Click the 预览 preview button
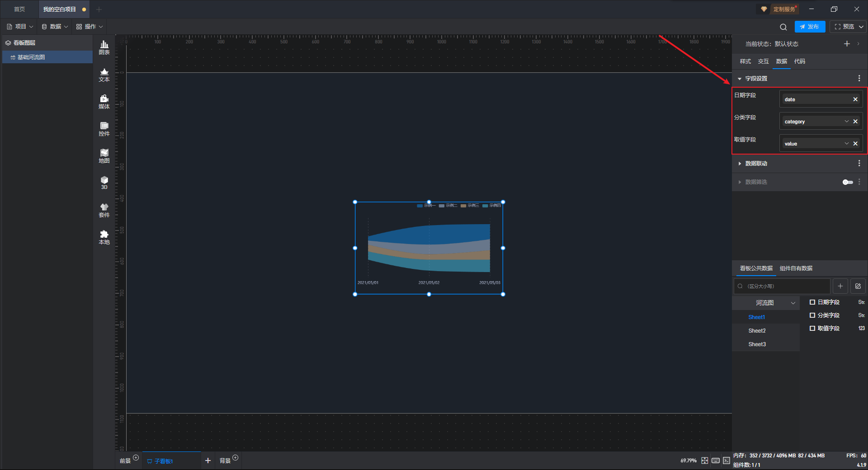The image size is (868, 470). tap(844, 27)
